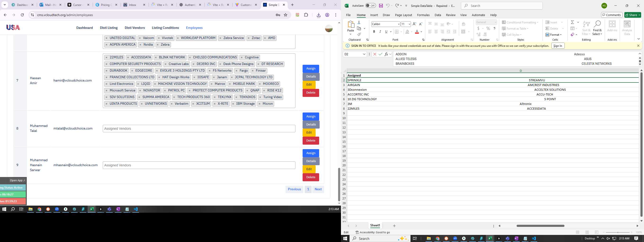644x242 pixels.
Task: Expand the font color dropdown arrow
Action: (x=421, y=32)
